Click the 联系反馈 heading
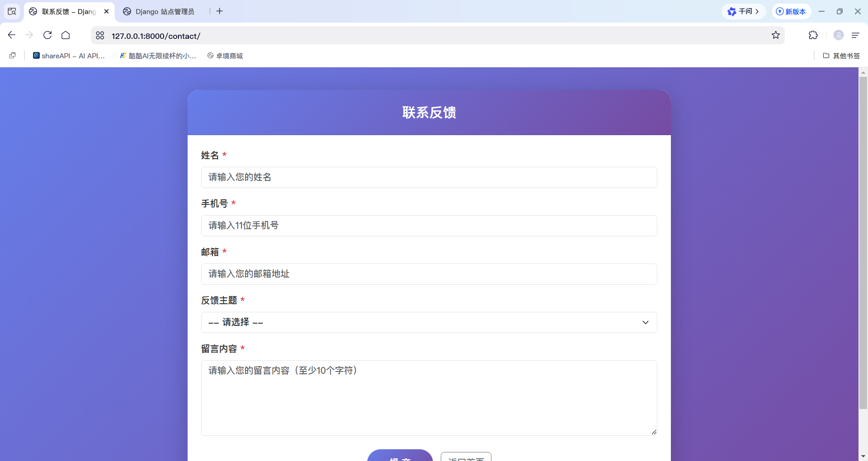The height and width of the screenshot is (461, 868). coord(429,113)
